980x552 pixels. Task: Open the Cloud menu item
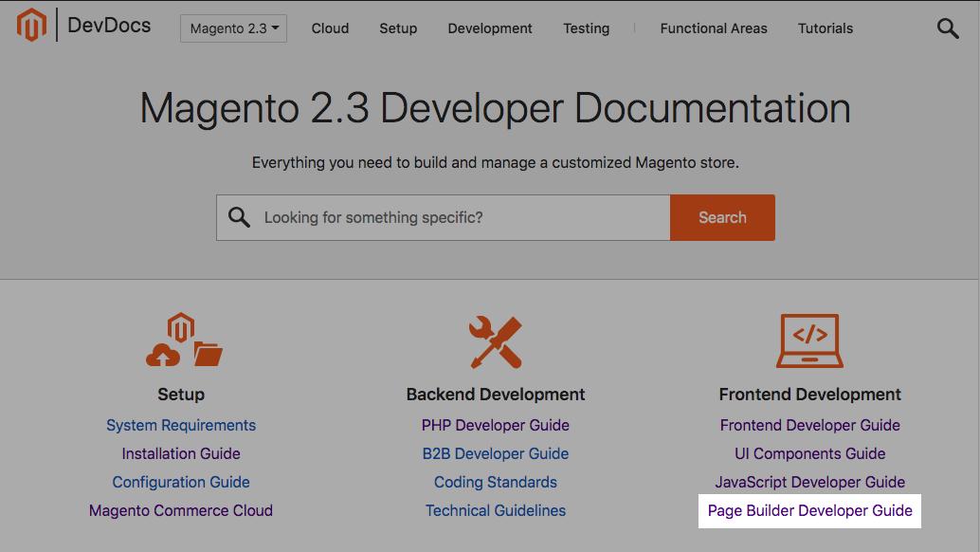tap(330, 28)
